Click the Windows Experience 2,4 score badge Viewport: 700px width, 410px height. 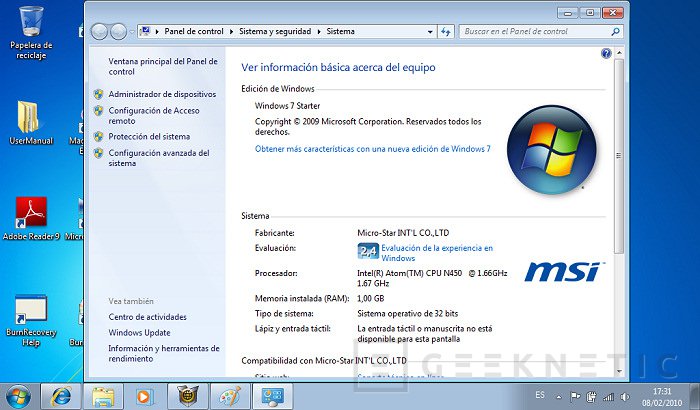368,251
